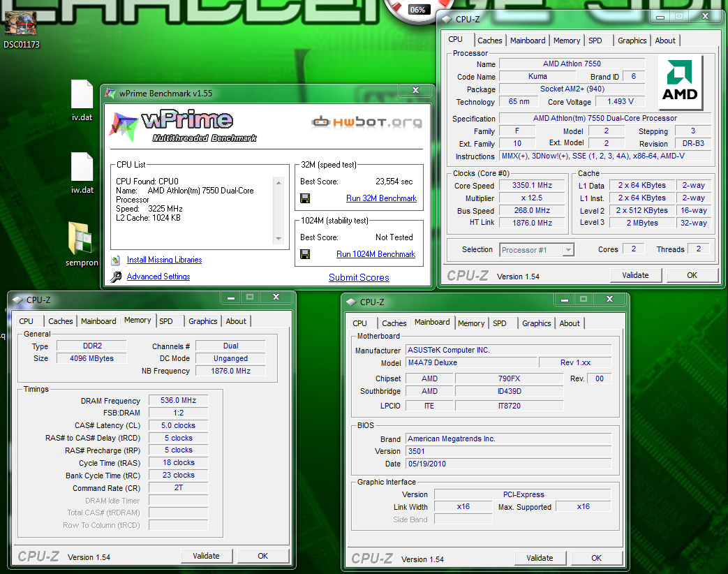The height and width of the screenshot is (574, 728).
Task: Open the sempron desktop folder
Action: tap(80, 238)
